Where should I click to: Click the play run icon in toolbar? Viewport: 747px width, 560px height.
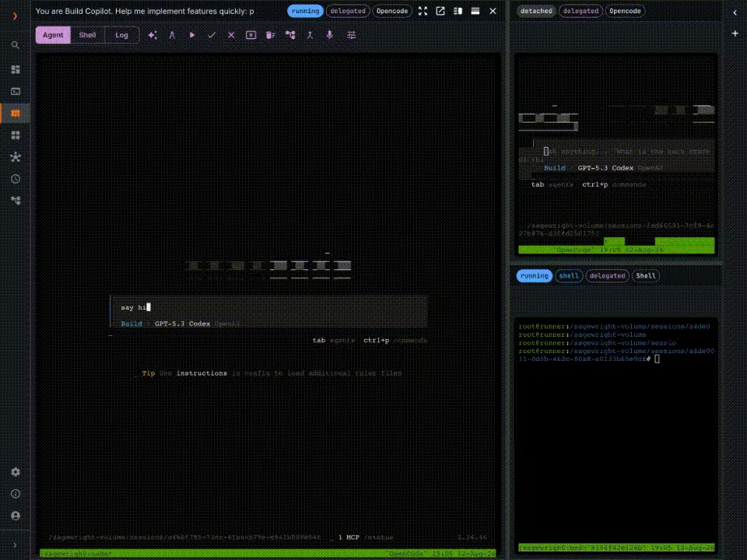[192, 35]
